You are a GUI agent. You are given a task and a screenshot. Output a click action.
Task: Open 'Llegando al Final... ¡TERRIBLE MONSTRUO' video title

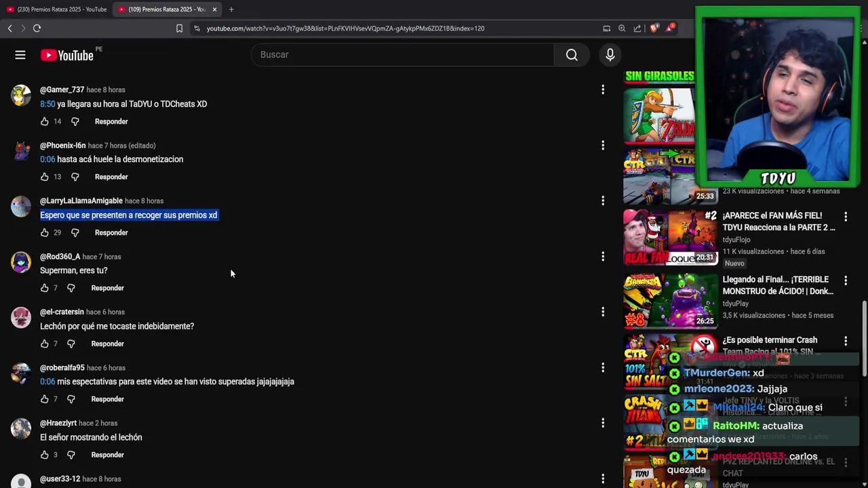tap(777, 285)
